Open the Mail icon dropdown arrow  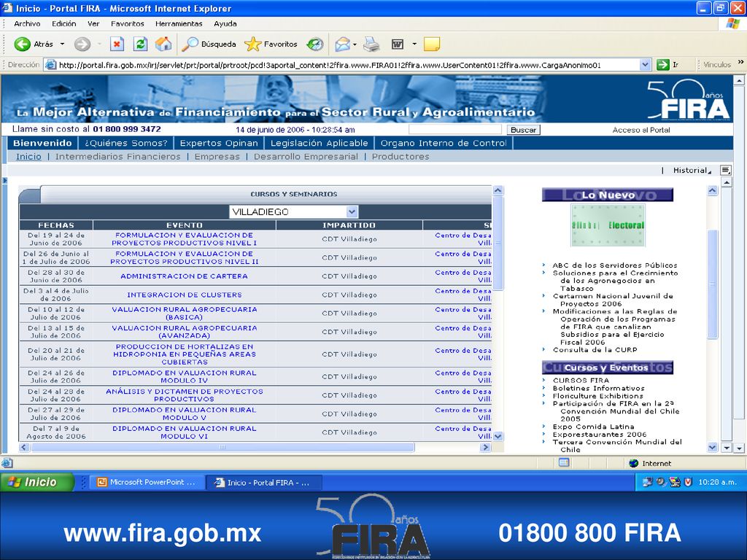pos(355,44)
